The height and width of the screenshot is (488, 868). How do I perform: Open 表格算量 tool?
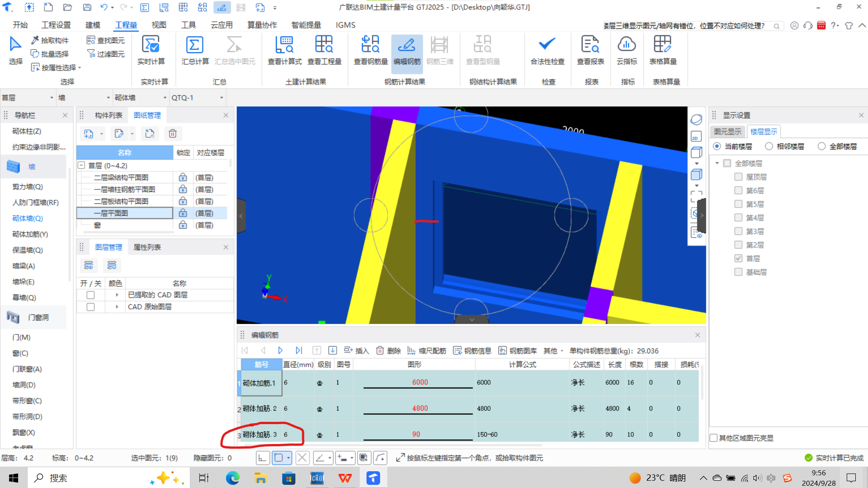pos(663,51)
